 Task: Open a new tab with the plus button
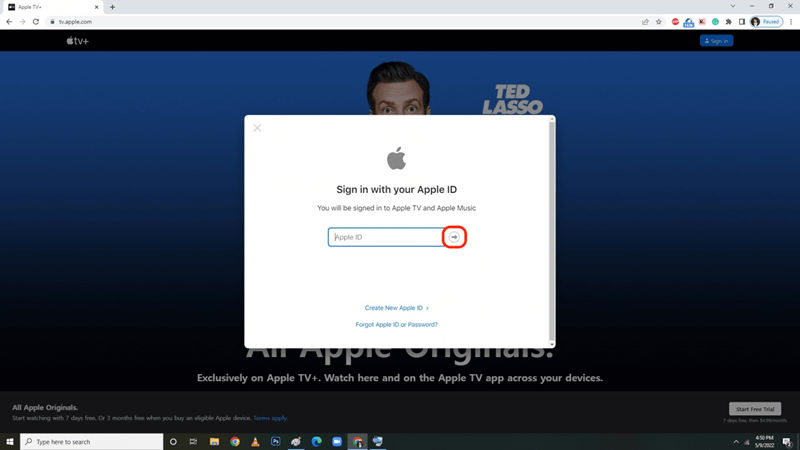[112, 7]
